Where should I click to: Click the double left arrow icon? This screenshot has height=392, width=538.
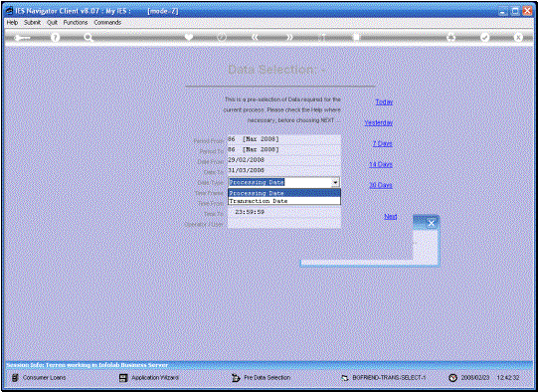[x=255, y=37]
